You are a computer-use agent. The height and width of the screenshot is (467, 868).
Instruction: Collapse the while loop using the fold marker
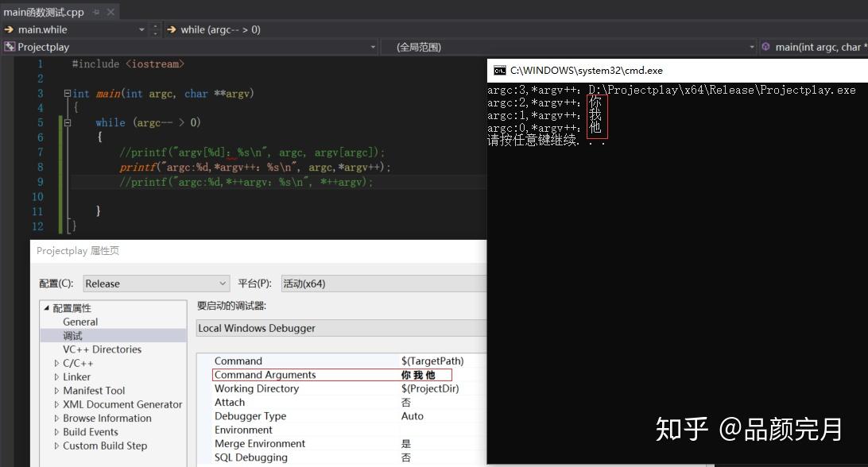pos(66,122)
